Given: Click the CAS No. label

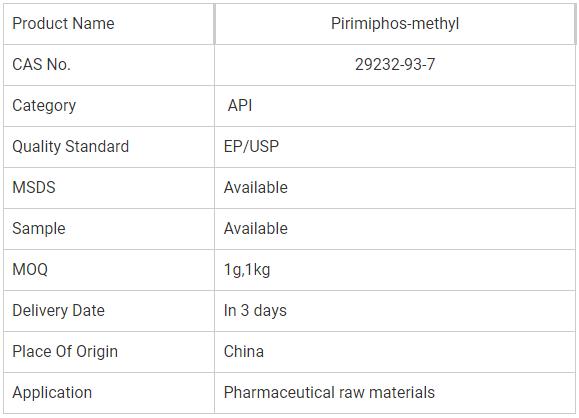Looking at the screenshot, I should pyautogui.click(x=41, y=65).
